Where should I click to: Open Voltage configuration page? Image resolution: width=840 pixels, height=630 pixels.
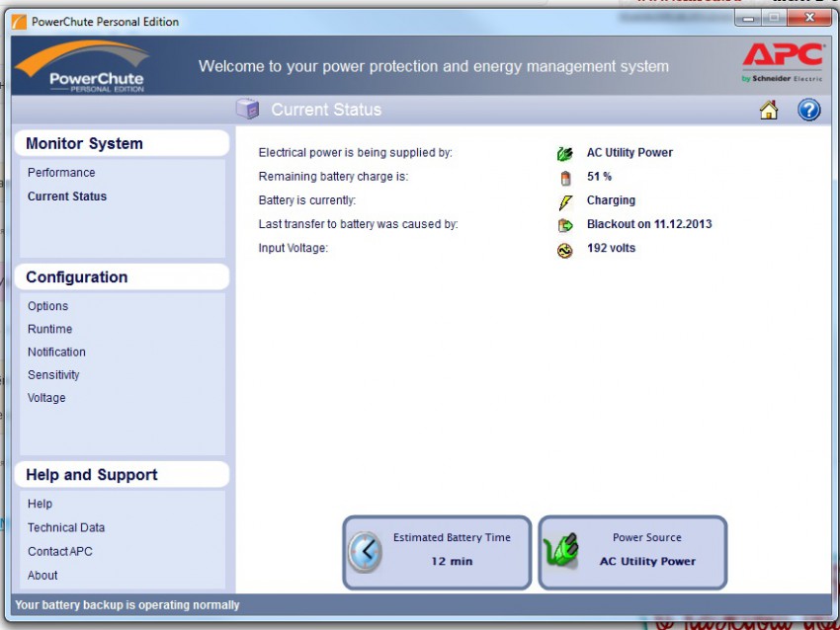46,398
